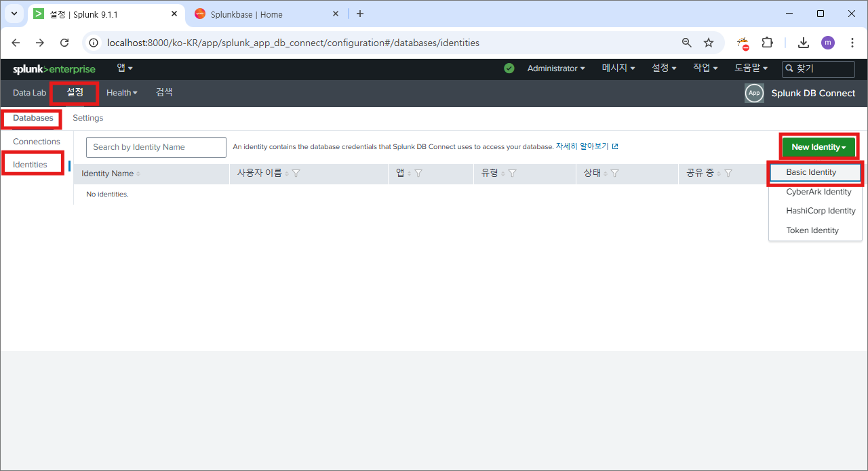The width and height of the screenshot is (868, 471).
Task: Click the Splunk enterprise logo
Action: [x=54, y=69]
